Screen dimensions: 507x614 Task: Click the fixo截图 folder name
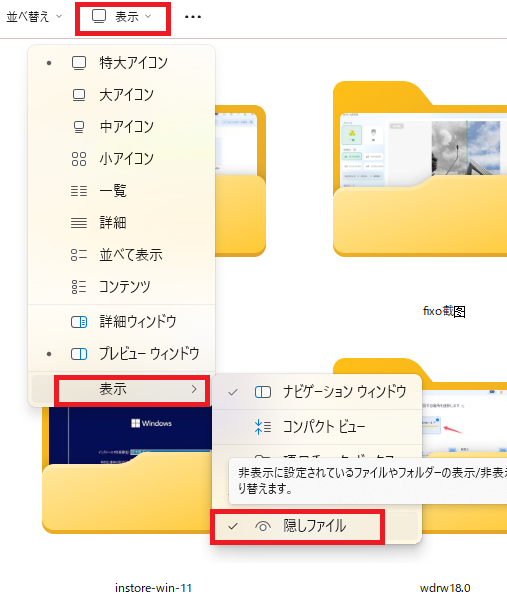pyautogui.click(x=444, y=311)
